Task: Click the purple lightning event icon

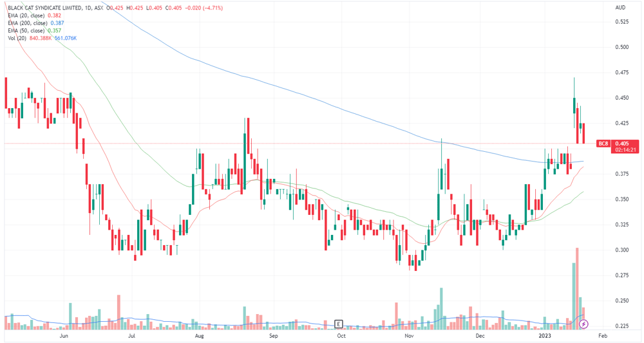Action: click(x=583, y=324)
